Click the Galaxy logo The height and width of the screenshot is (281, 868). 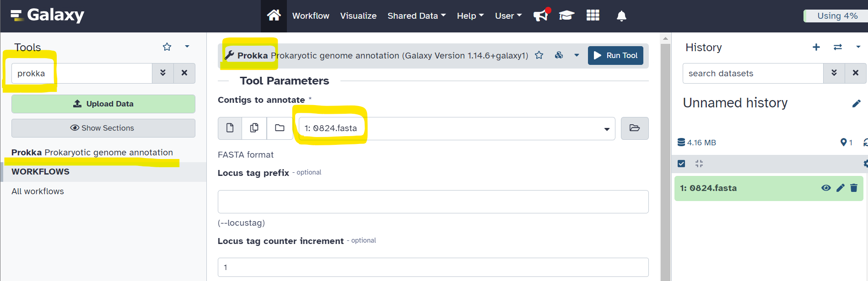(x=47, y=15)
